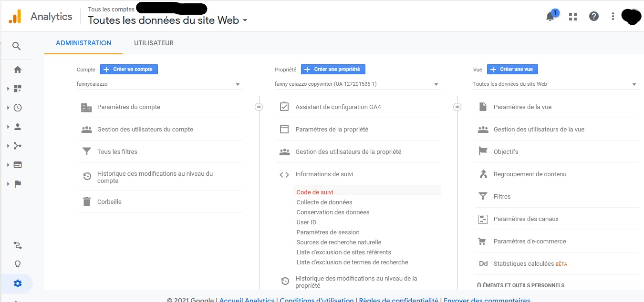Viewport: 644px width, 302px height.
Task: Expand the Conversions sidebar arrow
Action: coord(8,184)
